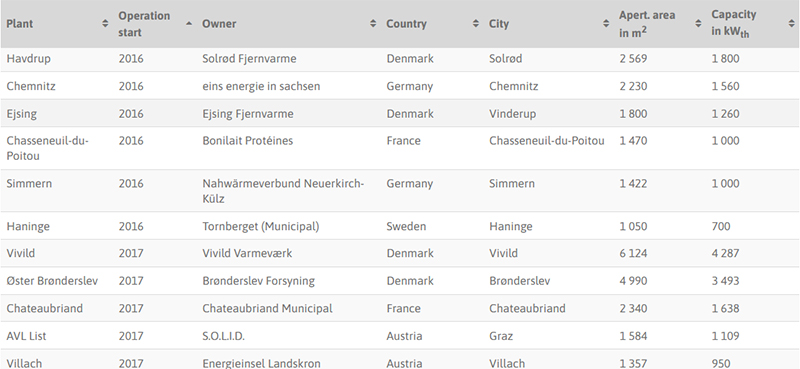Select Chateaubriand Municipal owner cell

pos(267,308)
